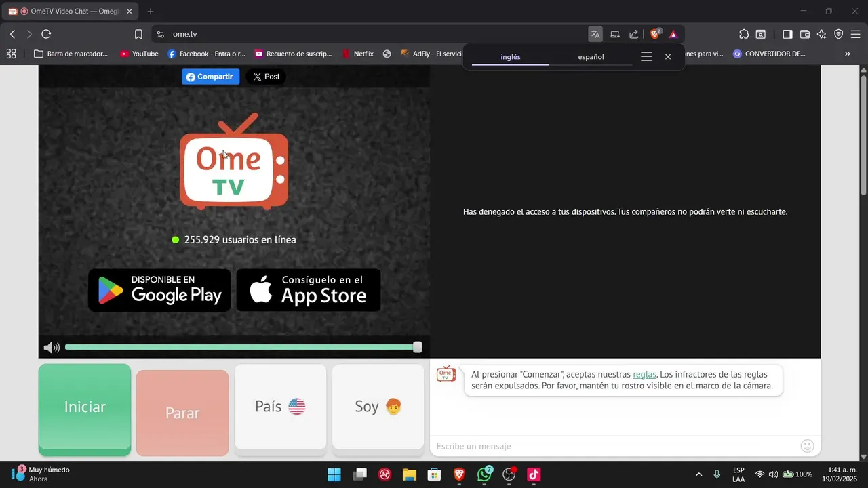Open the Brave Shields lion icon
The width and height of the screenshot is (868, 488).
(655, 34)
